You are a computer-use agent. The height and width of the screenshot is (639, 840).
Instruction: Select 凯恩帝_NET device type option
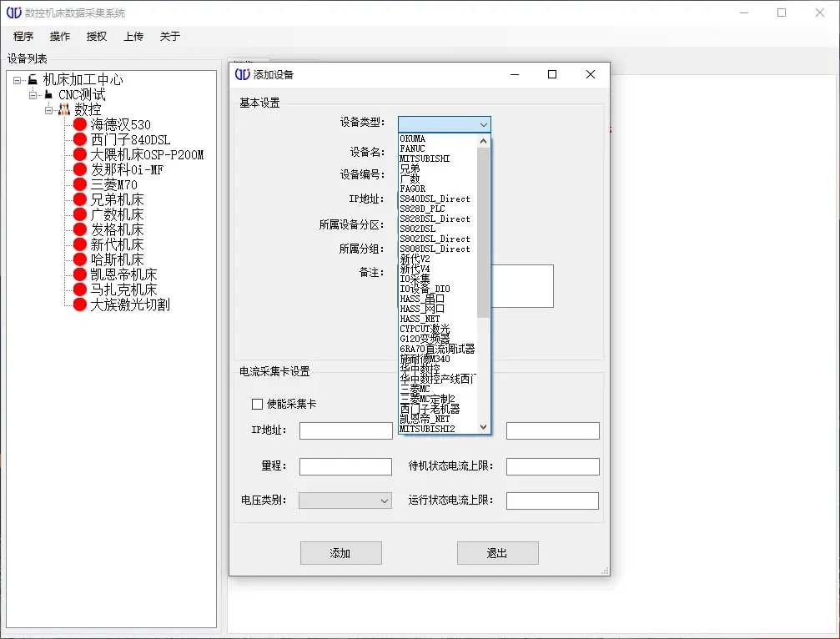(425, 418)
